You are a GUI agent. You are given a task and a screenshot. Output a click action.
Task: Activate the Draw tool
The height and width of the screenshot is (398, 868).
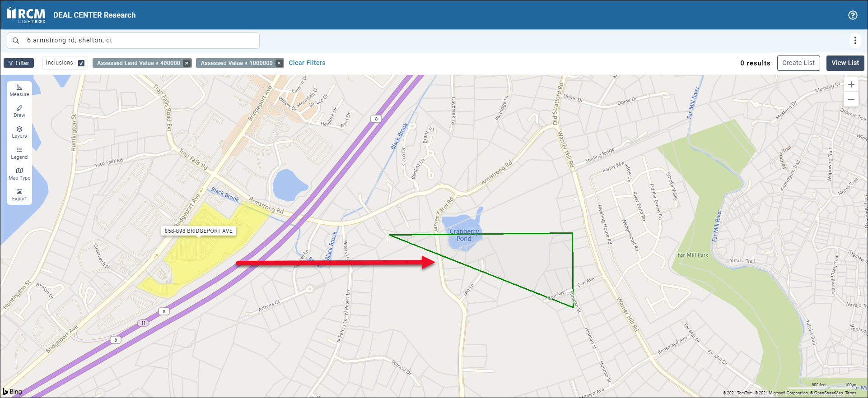pyautogui.click(x=19, y=111)
